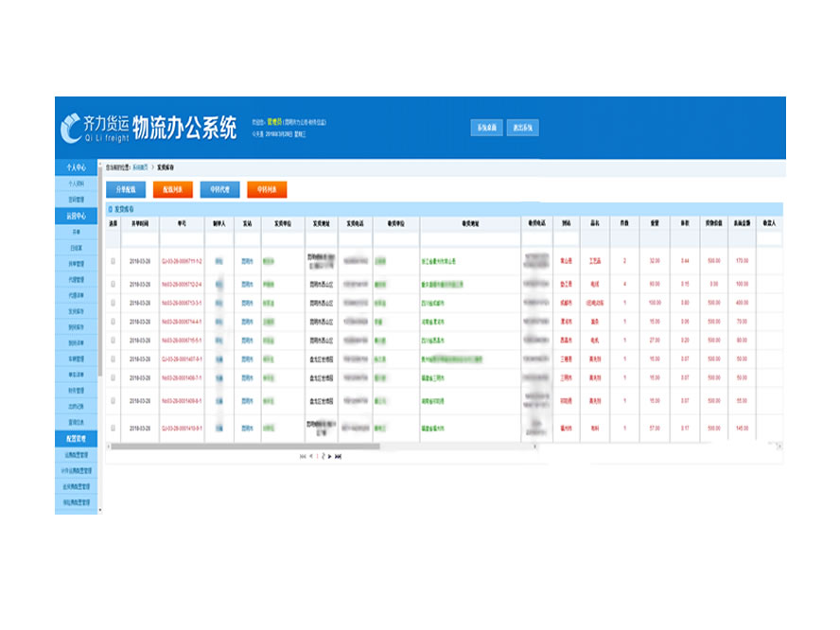Image resolution: width=840 pixels, height=630 pixels.
Task: Jump to last page of table
Action: pyautogui.click(x=338, y=455)
